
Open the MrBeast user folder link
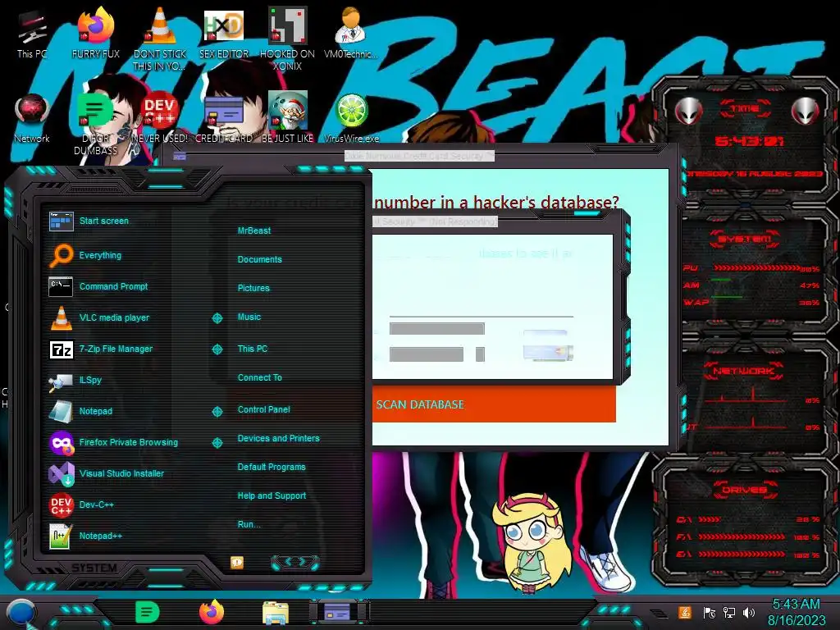click(x=254, y=231)
